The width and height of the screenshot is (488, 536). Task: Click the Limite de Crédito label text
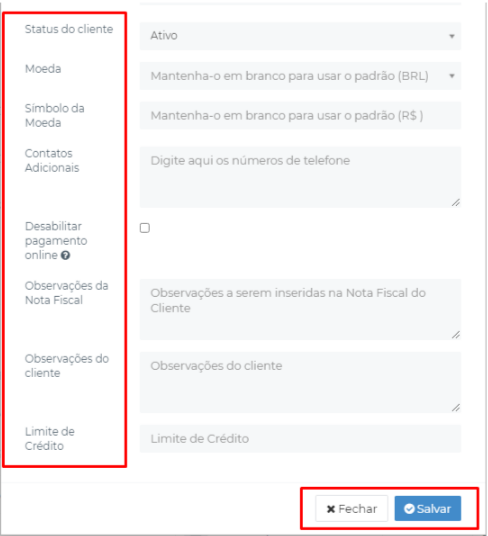(50, 439)
